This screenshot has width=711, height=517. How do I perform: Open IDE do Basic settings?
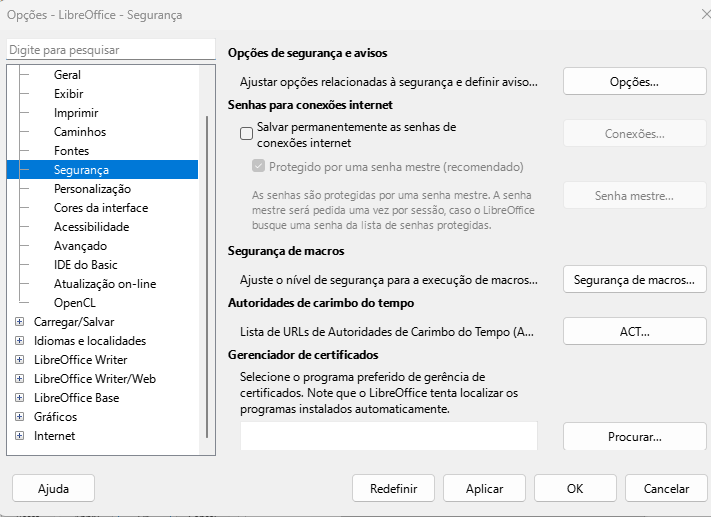(x=85, y=265)
